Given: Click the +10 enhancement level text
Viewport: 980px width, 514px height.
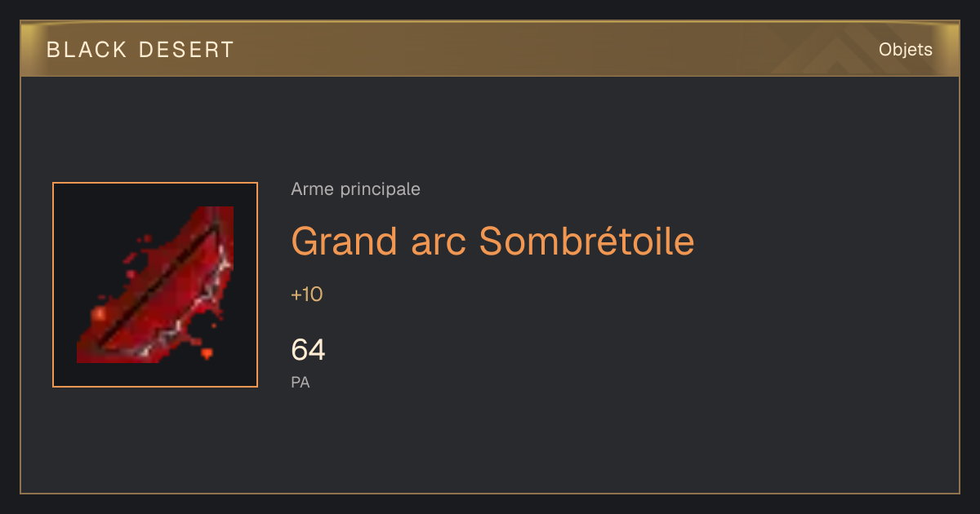Looking at the screenshot, I should tap(307, 295).
